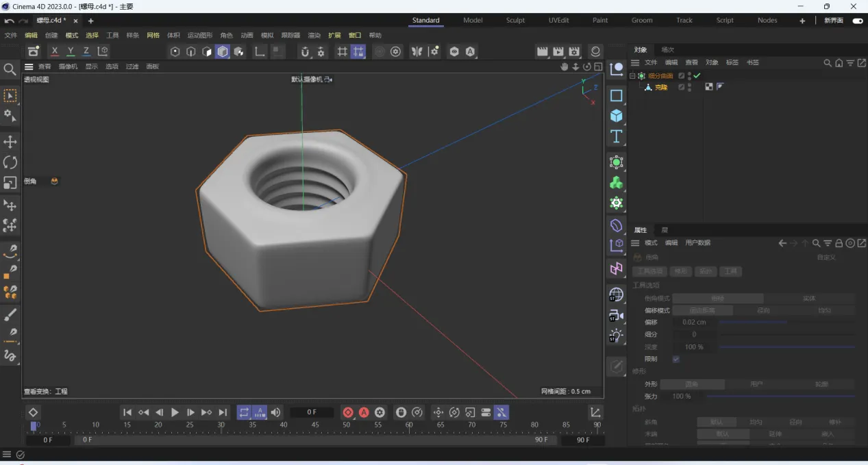868x465 pixels.
Task: Select the Move tool in left toolbar
Action: coord(10,142)
